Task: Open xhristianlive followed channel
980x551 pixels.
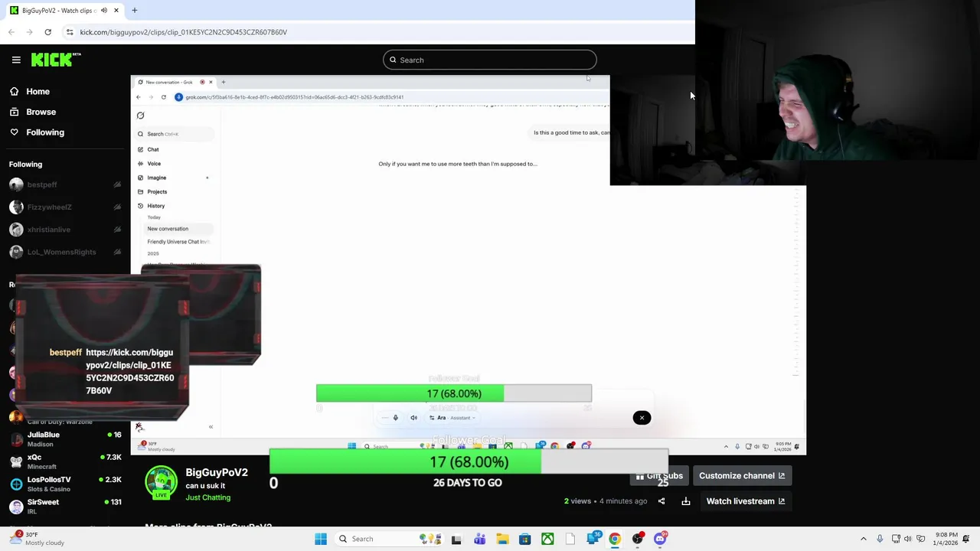Action: 64,230
